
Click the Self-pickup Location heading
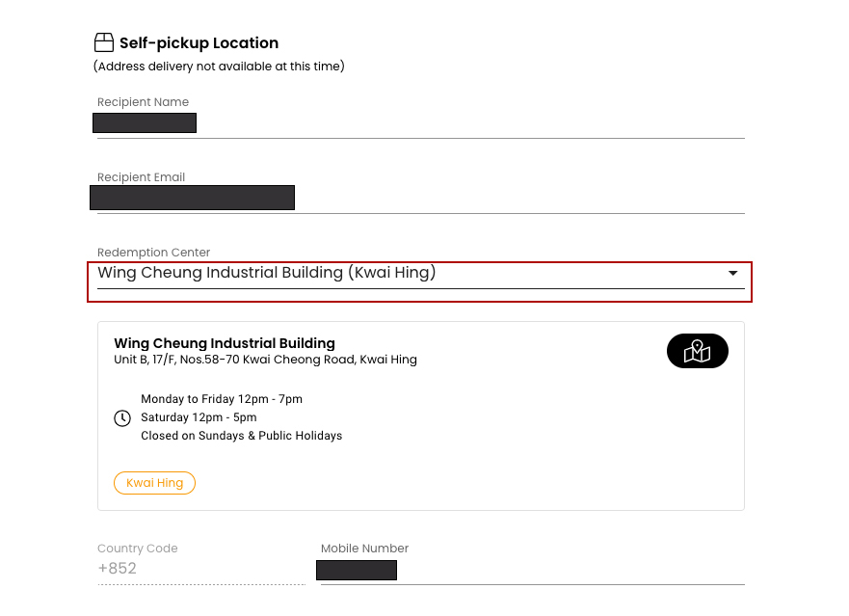[199, 43]
